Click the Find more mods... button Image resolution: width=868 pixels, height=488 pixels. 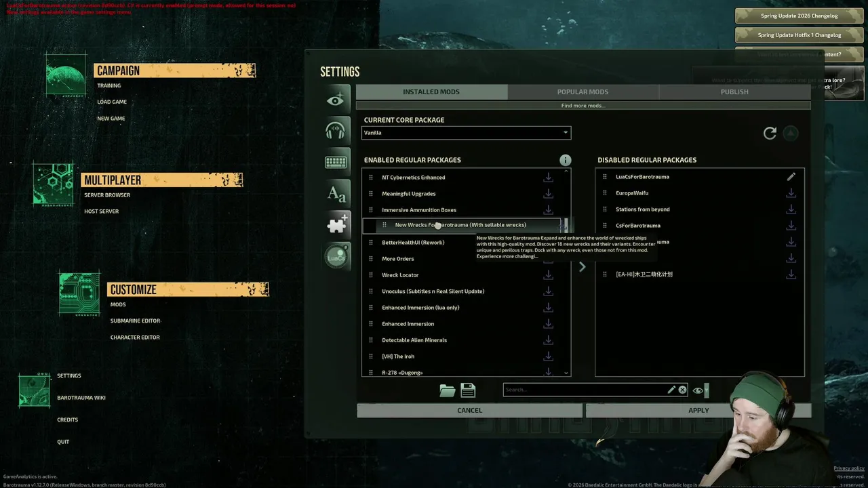(583, 106)
